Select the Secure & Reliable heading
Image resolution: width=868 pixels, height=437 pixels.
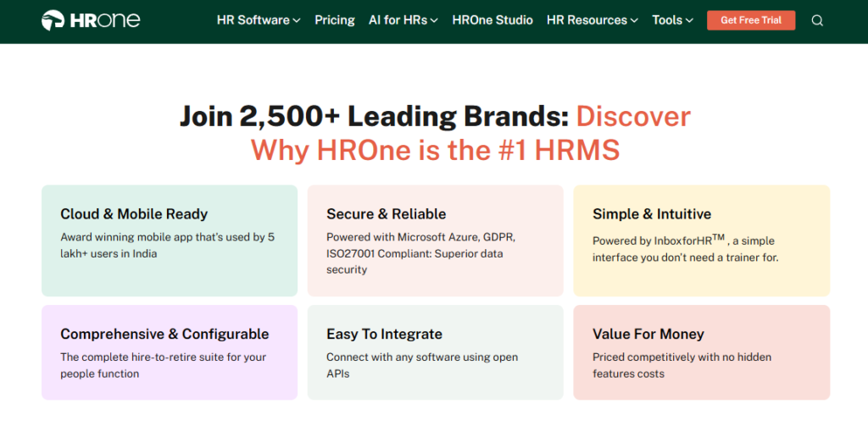point(386,214)
